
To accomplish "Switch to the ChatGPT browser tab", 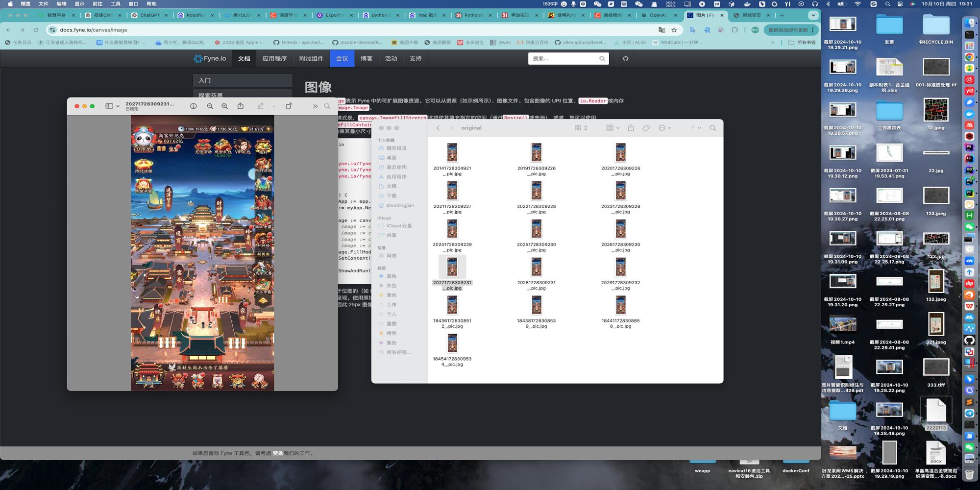I will click(150, 15).
